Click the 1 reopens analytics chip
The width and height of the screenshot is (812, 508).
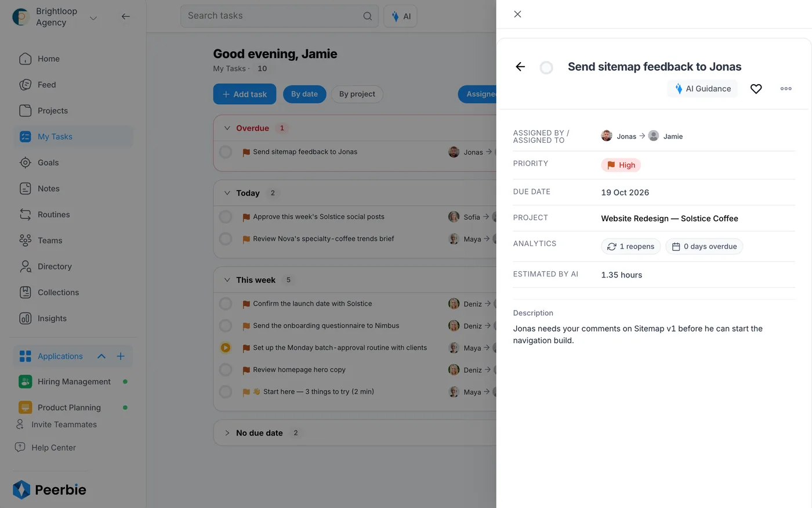point(630,246)
